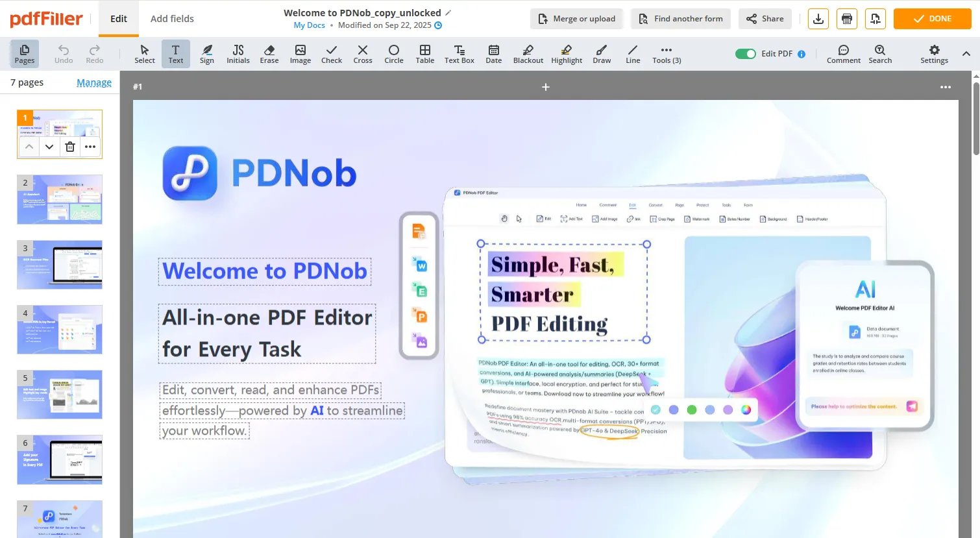Select the Check mark tool
Viewport: 980px width, 538px height.
pyautogui.click(x=332, y=54)
